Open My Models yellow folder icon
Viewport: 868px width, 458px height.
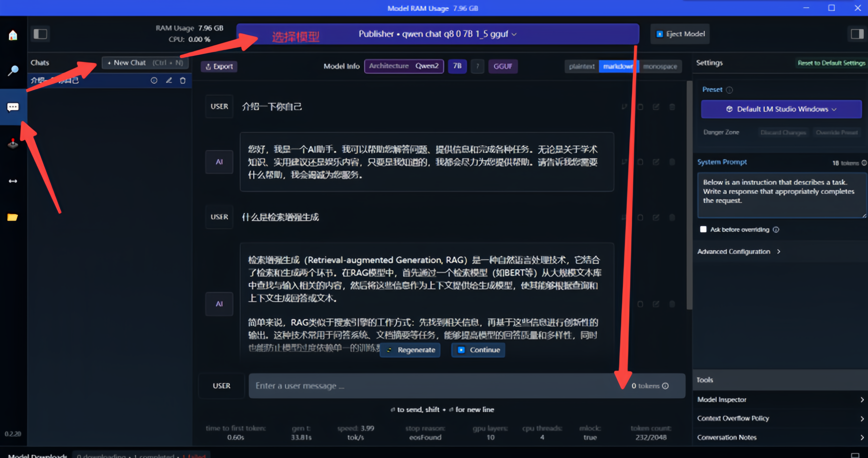click(13, 217)
